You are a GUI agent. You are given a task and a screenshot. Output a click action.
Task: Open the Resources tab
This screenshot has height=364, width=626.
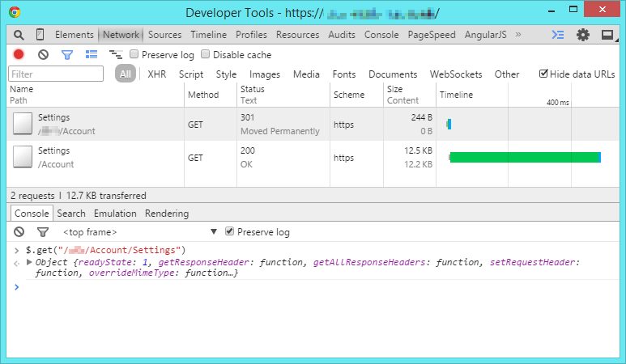click(298, 35)
